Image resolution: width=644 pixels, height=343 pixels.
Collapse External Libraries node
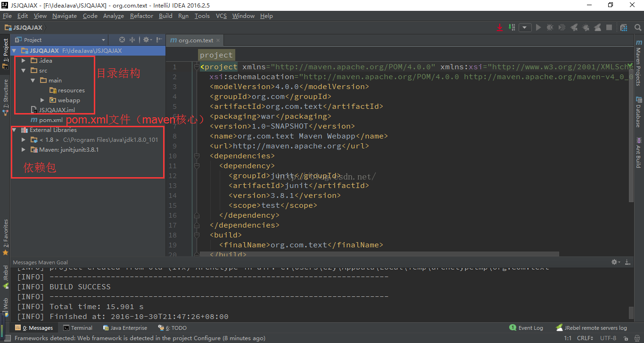pyautogui.click(x=14, y=130)
